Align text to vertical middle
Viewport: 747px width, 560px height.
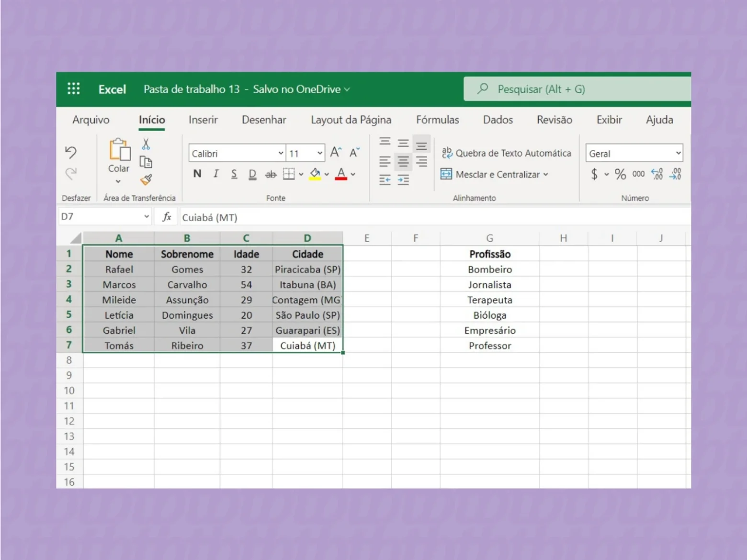point(403,143)
